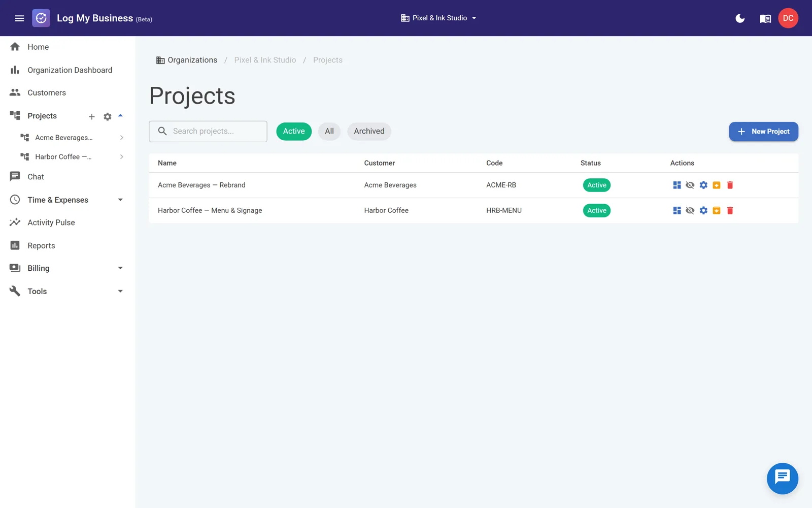Viewport: 812px width, 508px height.
Task: Open the documentation book icon
Action: pyautogui.click(x=765, y=19)
